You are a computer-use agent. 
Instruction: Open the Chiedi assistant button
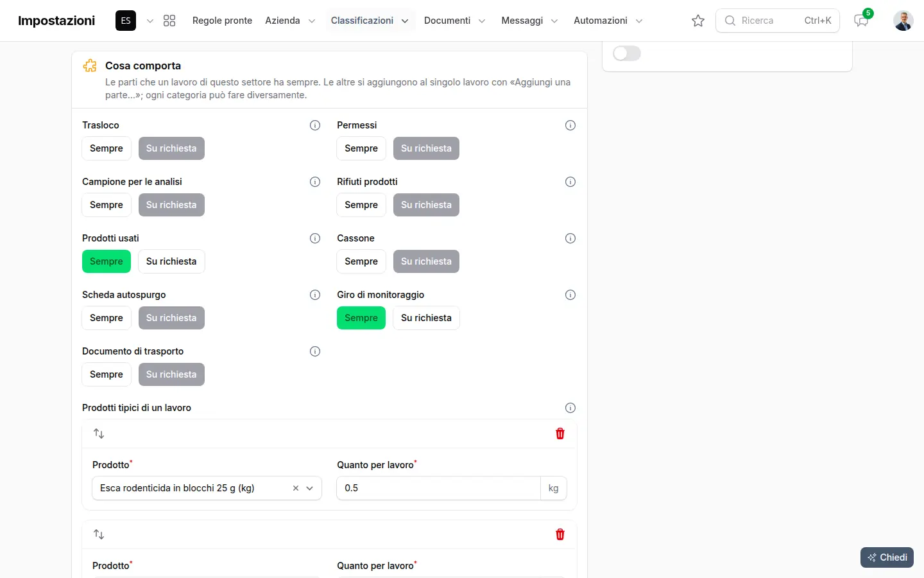887,557
